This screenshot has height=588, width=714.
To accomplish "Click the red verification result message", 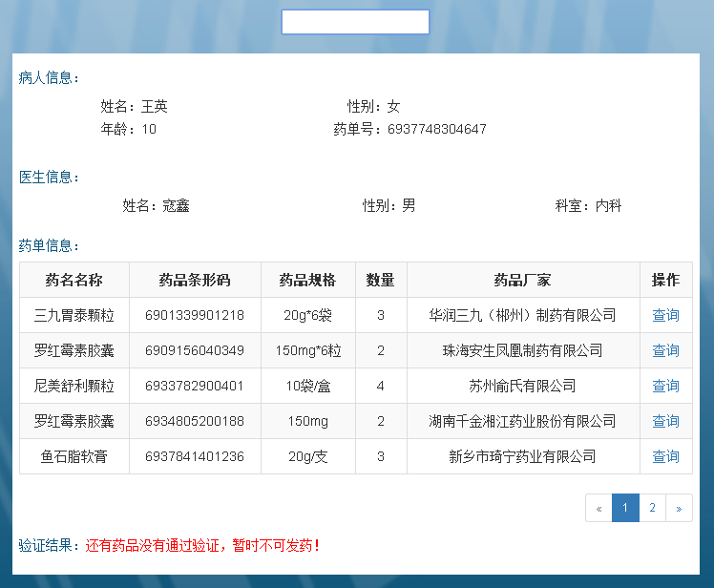I will coord(202,545).
